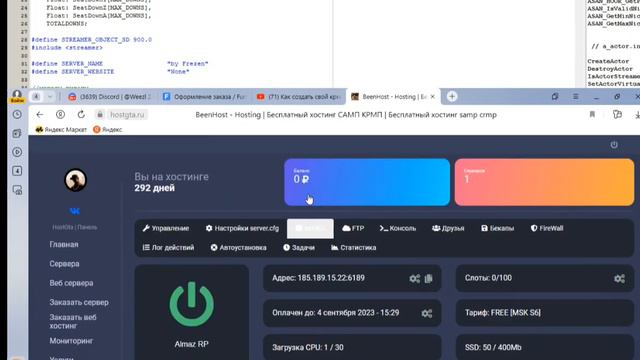Viewport: 640px width, 360px height.
Task: Click the history clock icon in sidebar
Action: point(17,115)
